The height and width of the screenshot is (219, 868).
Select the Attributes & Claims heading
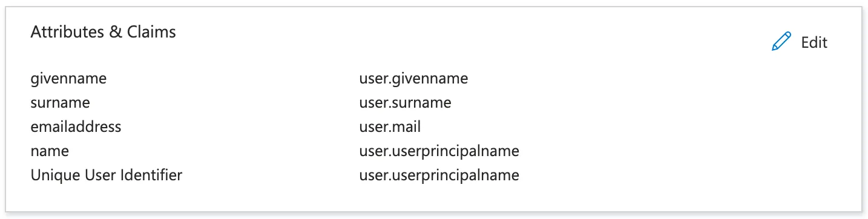pyautogui.click(x=104, y=32)
